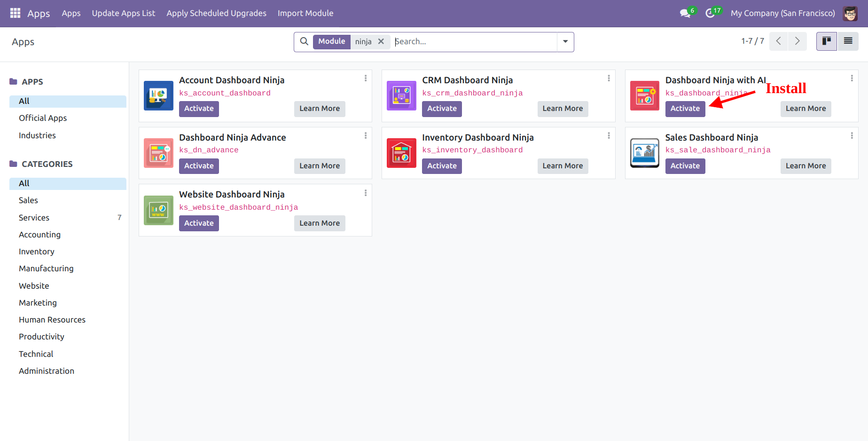Click the Search input field
Screen dimensions: 868x441
point(475,41)
